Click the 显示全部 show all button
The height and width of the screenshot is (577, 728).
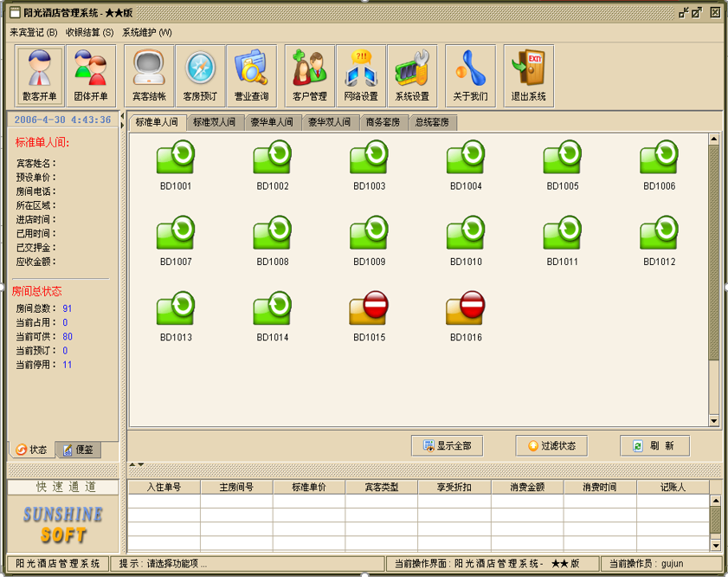tap(448, 446)
